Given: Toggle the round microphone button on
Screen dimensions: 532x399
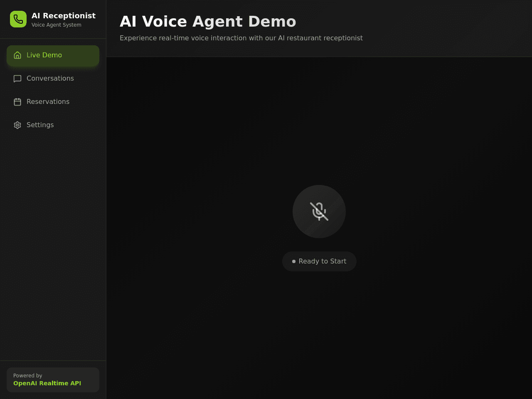Looking at the screenshot, I should (319, 212).
